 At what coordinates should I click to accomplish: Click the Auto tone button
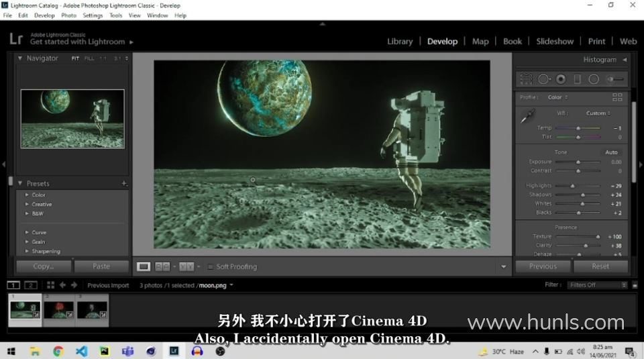point(611,152)
